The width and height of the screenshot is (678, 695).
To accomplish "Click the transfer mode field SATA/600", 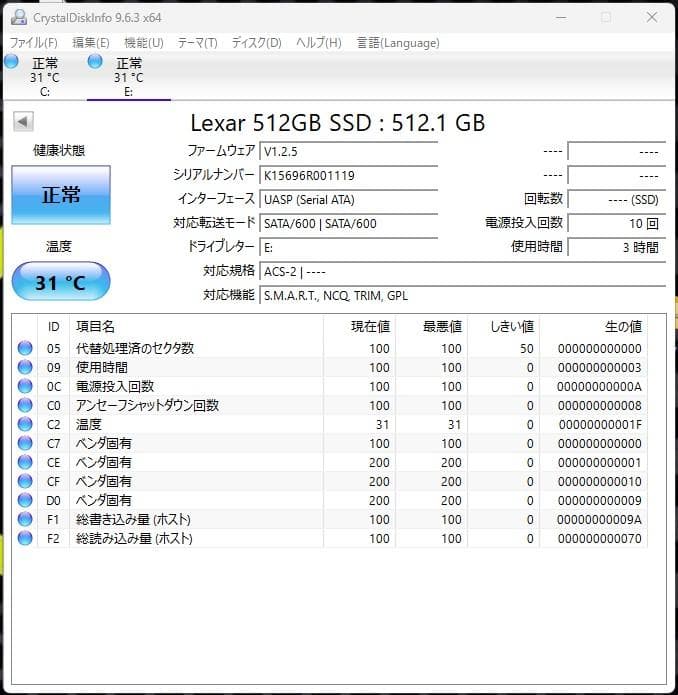I will pos(349,223).
